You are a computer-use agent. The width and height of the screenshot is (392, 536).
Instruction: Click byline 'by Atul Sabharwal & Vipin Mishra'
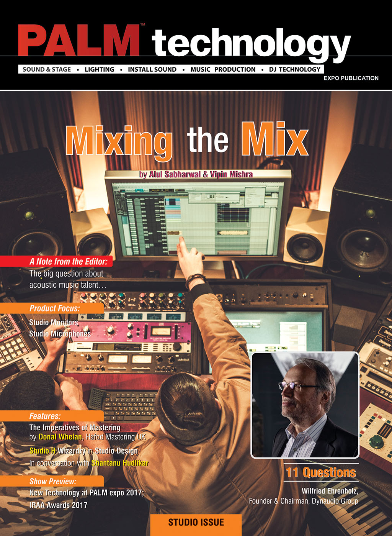[x=196, y=174]
